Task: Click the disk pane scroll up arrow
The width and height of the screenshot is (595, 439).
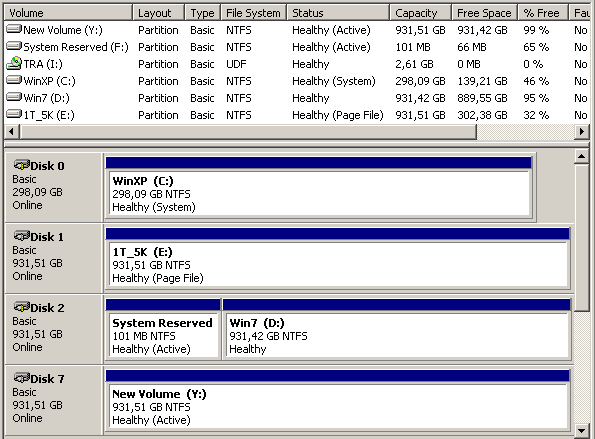Action: pos(582,156)
